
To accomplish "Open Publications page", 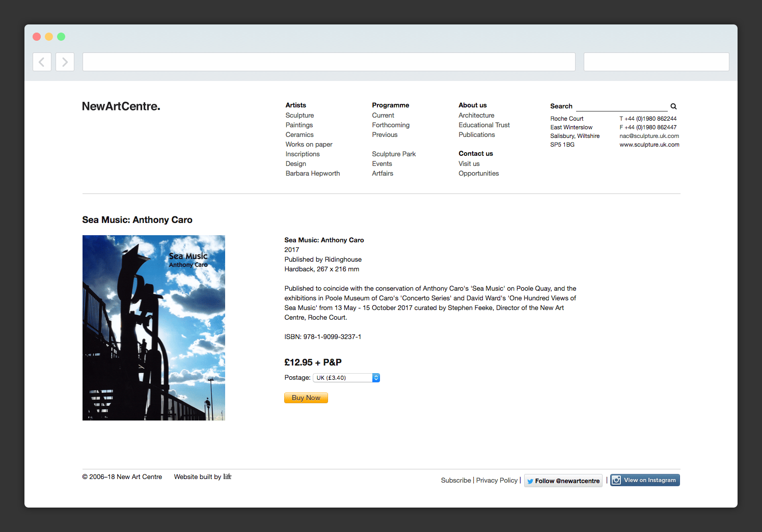I will [477, 134].
